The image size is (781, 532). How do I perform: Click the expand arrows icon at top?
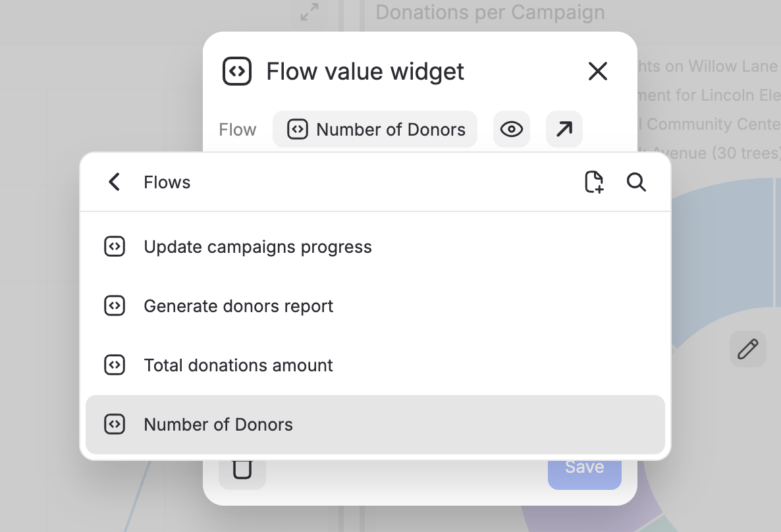coord(310,11)
